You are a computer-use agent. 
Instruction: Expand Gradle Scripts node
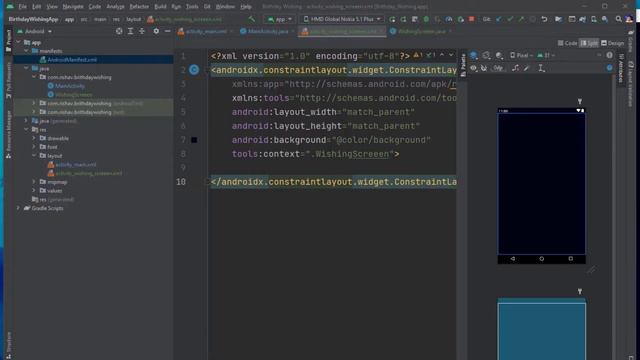18,208
